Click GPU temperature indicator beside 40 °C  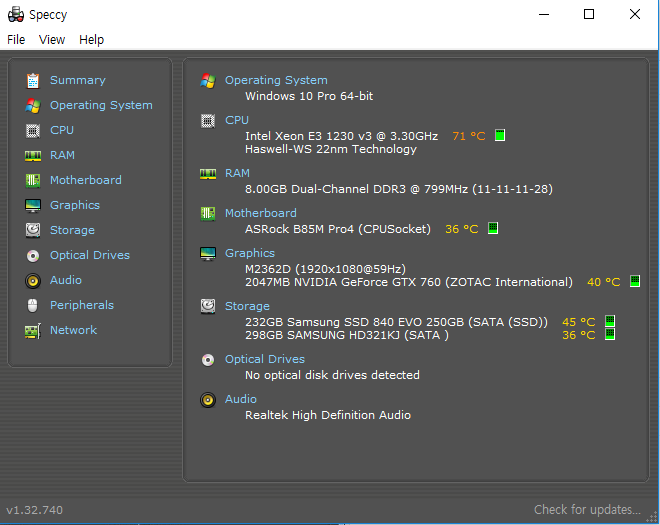coord(635,281)
